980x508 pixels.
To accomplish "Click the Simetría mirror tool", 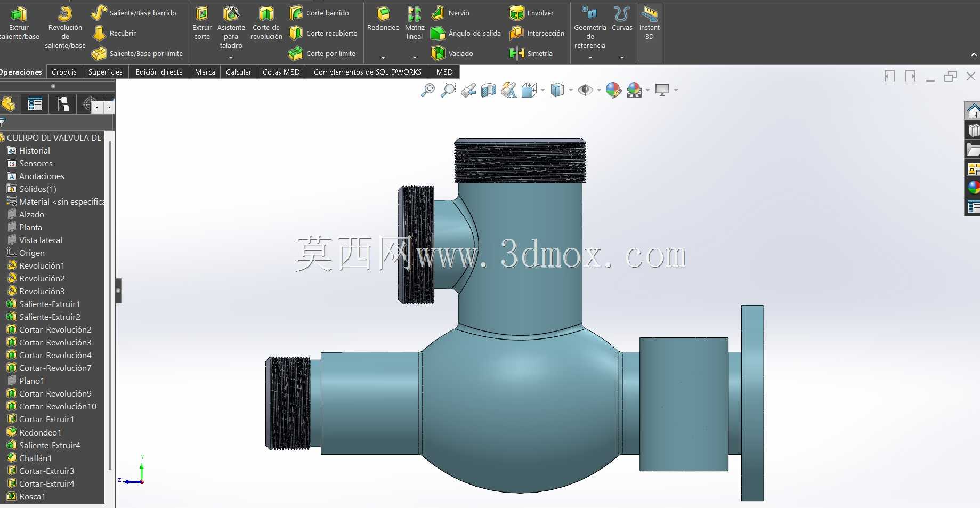I will 531,53.
